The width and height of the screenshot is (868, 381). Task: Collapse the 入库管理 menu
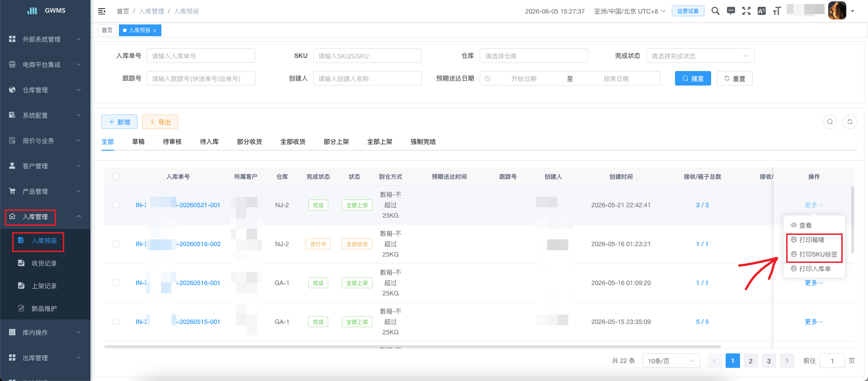tap(45, 217)
